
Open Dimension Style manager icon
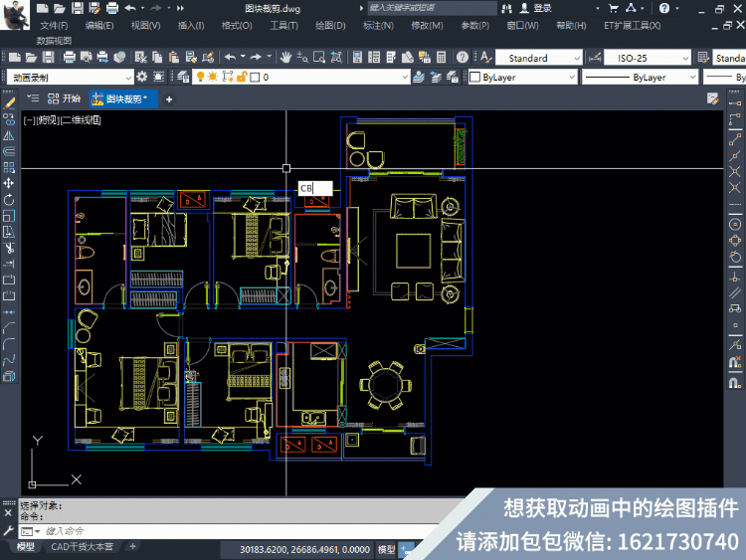(x=595, y=58)
